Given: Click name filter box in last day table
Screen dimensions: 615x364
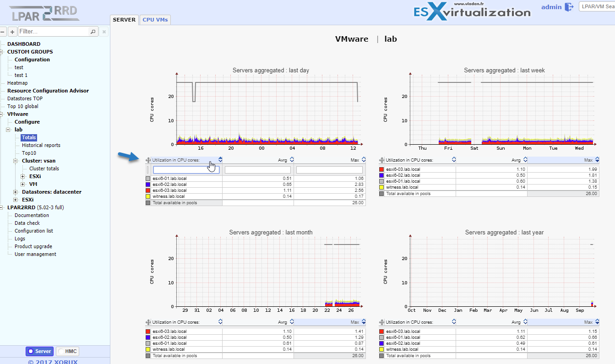Looking at the screenshot, I should coord(186,170).
